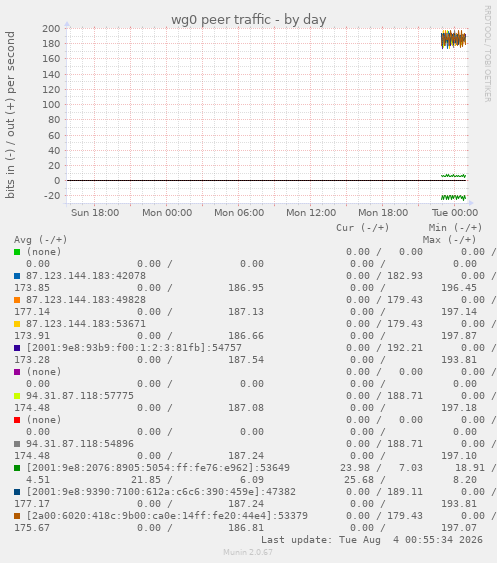The width and height of the screenshot is (497, 563).
Task: Select peer label 94.31.87.118:54896
Action: point(80,444)
